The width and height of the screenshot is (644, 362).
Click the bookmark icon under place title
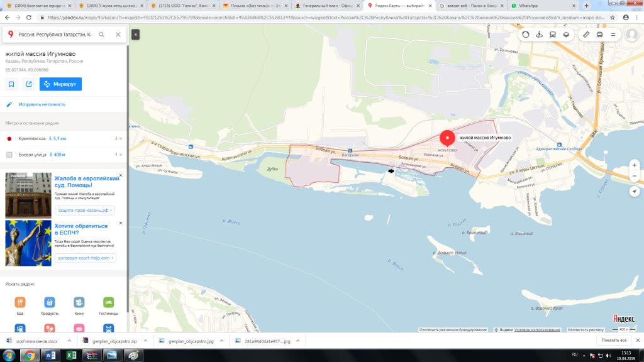coord(11,84)
